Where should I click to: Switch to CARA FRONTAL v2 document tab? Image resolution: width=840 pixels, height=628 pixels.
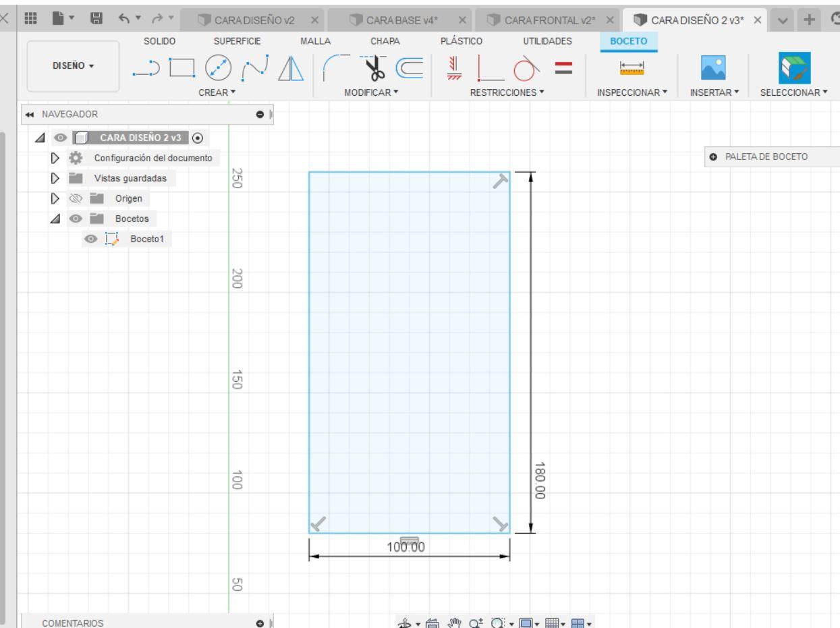point(548,20)
